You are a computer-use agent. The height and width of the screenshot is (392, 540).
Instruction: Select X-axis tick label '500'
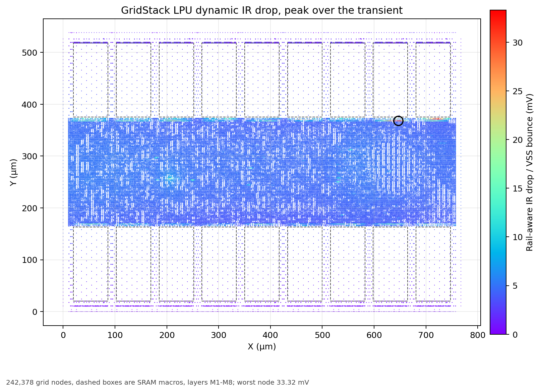(322, 335)
